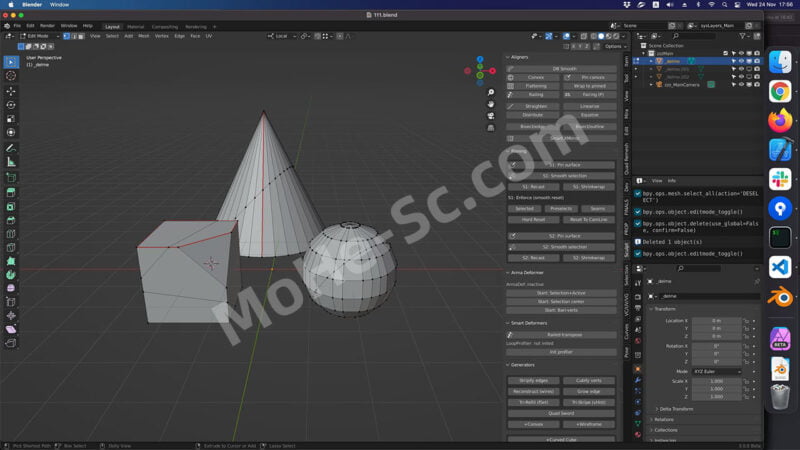Select the Inset Faces tool

pos(11,207)
